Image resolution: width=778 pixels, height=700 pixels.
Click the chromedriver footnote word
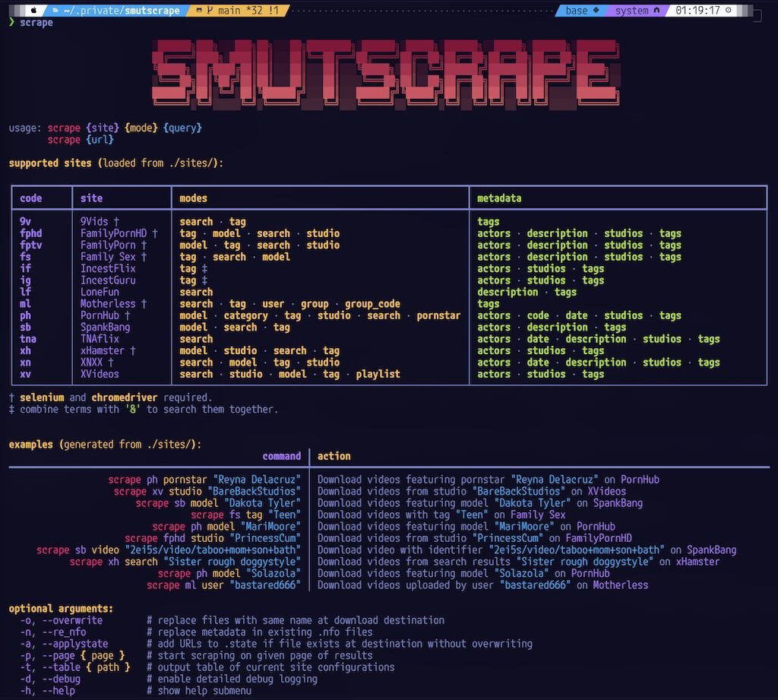pyautogui.click(x=125, y=398)
